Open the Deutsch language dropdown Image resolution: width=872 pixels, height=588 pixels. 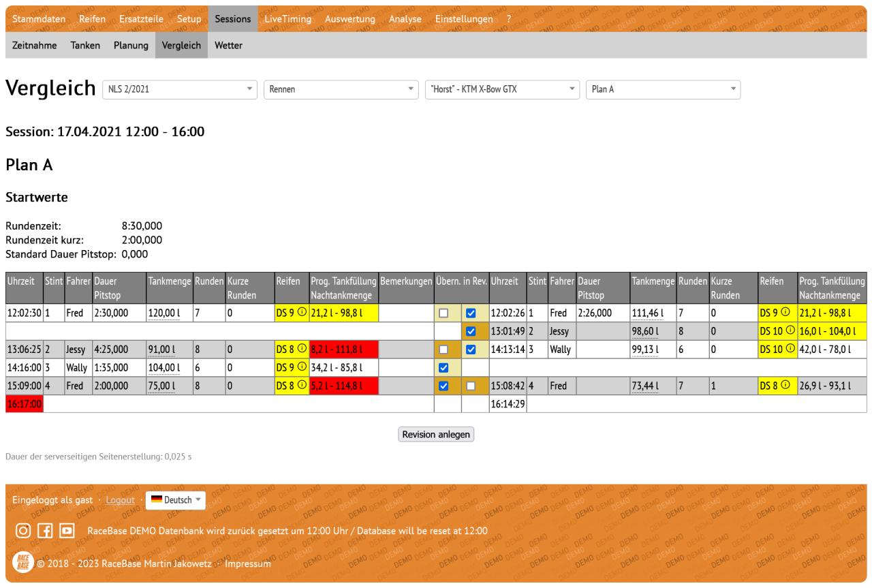tap(176, 500)
